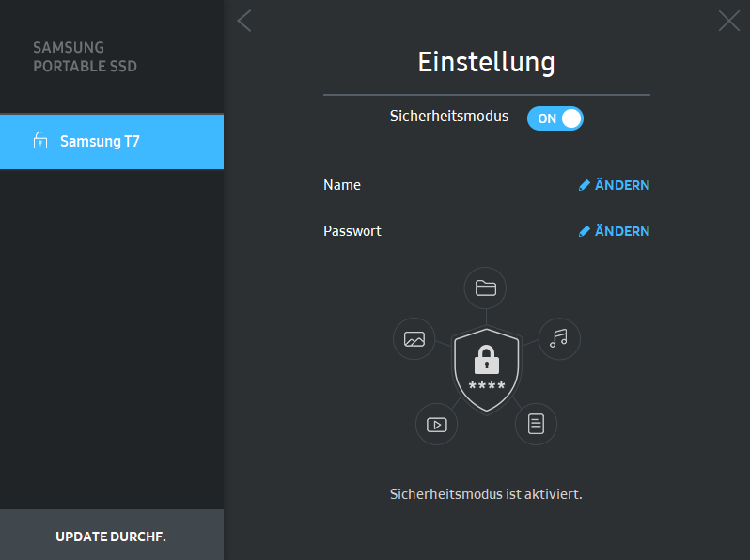Click the folder icon above the shield
Viewport: 750px width, 560px height.
tap(486, 288)
